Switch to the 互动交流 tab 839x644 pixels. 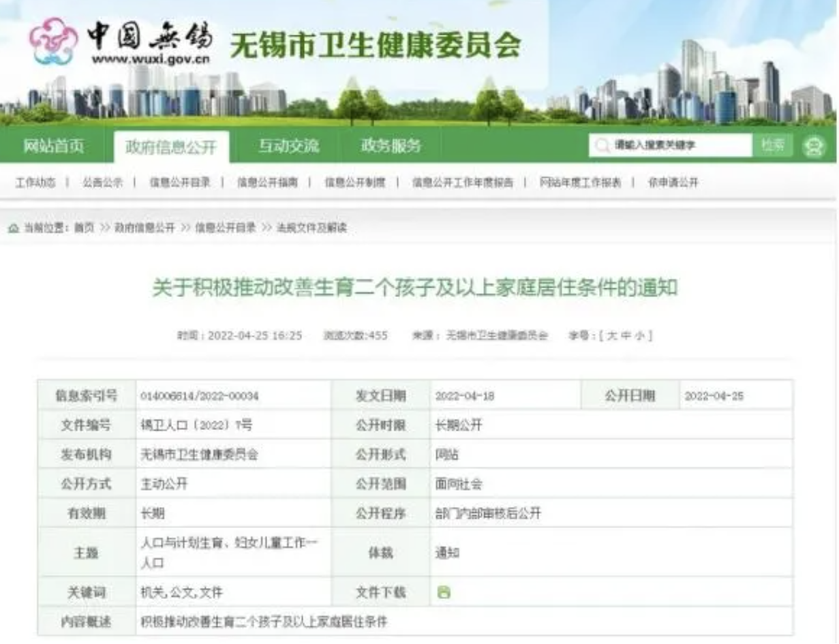pos(288,146)
